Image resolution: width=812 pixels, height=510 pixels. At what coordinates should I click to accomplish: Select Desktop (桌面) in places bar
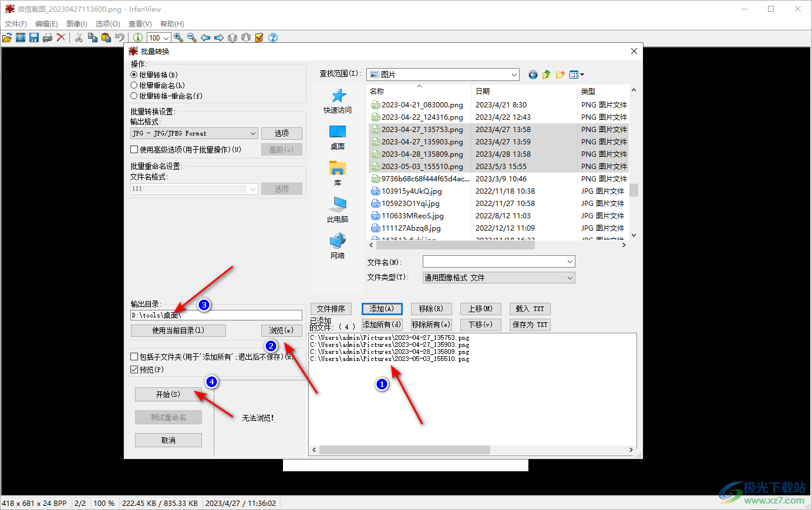tap(338, 137)
